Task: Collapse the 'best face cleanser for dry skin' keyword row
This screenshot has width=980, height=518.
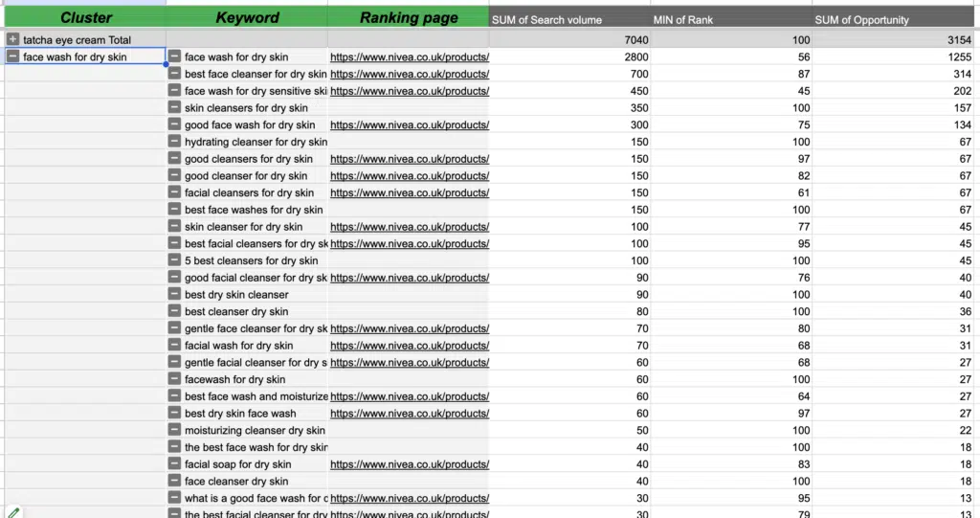Action: coord(174,74)
